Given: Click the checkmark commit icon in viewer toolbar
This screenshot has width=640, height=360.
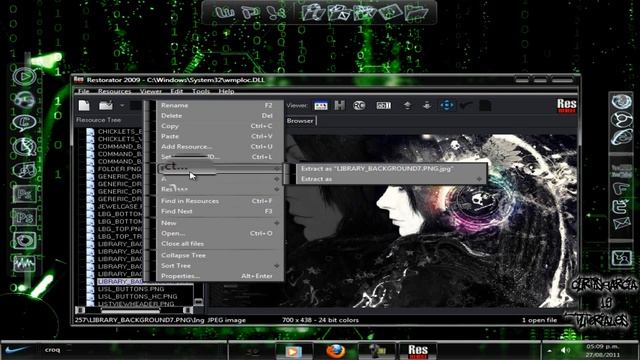Looking at the screenshot, I should [x=466, y=106].
